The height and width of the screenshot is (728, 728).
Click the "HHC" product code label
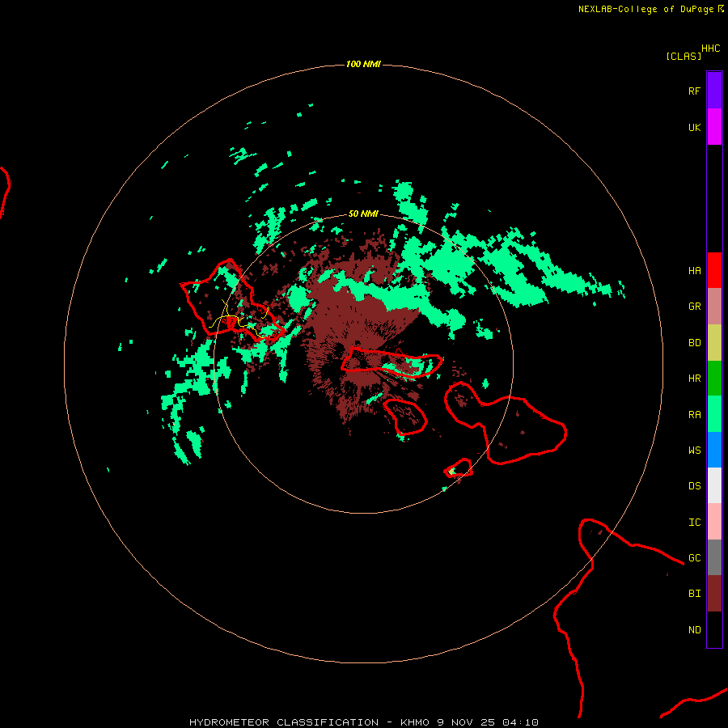tap(710, 49)
